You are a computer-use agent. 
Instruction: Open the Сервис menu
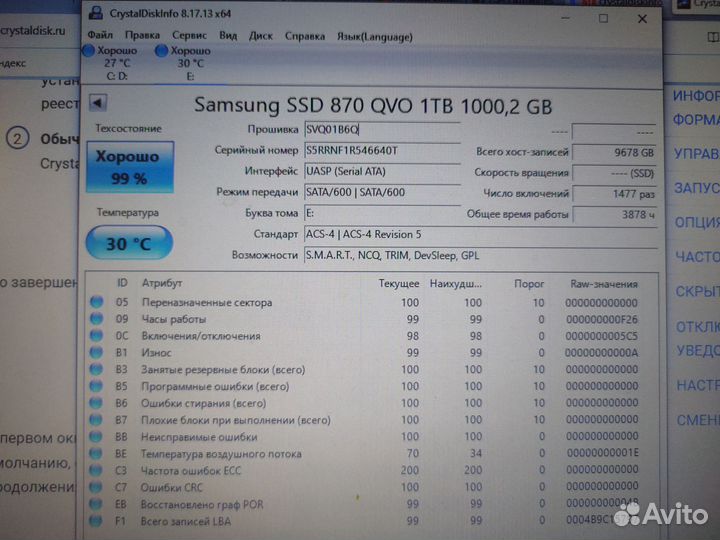[x=189, y=35]
